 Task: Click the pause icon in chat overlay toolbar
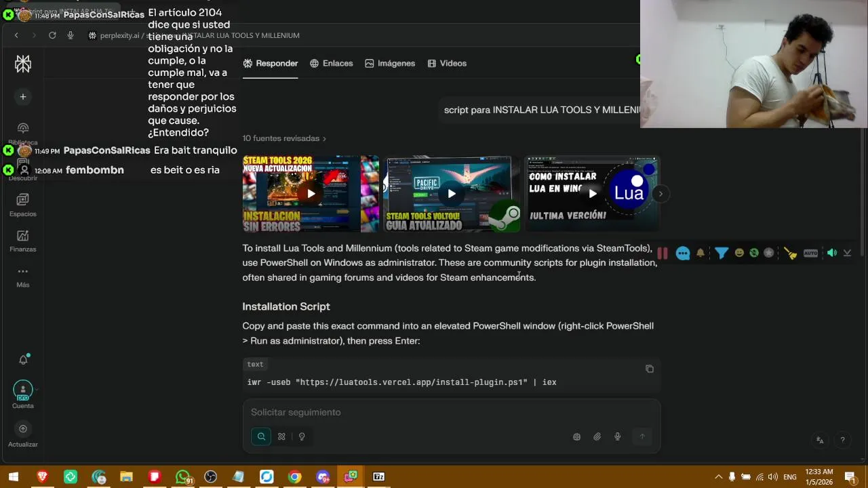coord(662,253)
